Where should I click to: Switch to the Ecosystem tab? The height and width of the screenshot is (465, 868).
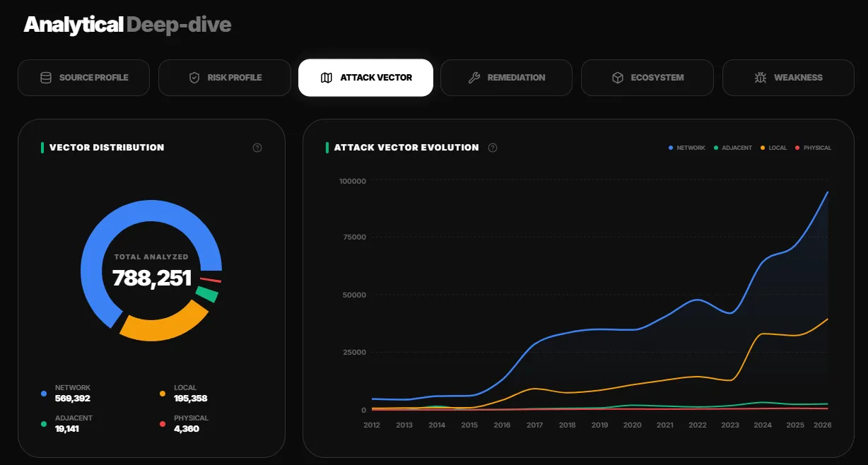[647, 78]
